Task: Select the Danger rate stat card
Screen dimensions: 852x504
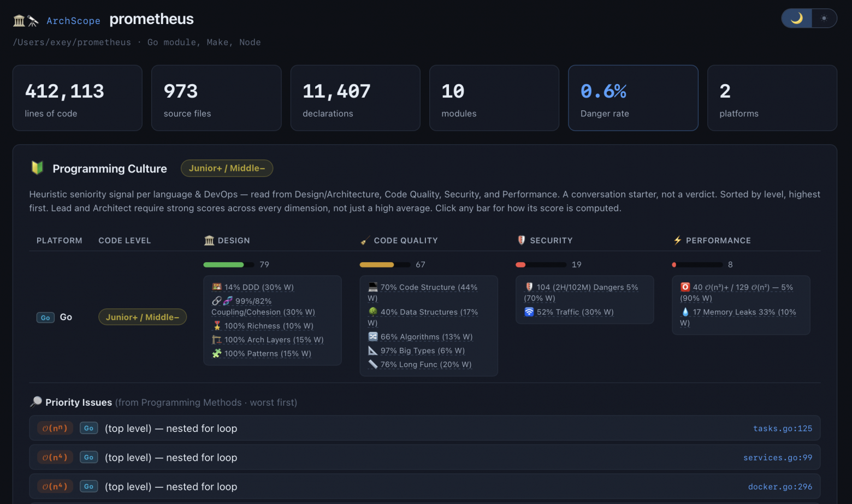Action: [633, 98]
